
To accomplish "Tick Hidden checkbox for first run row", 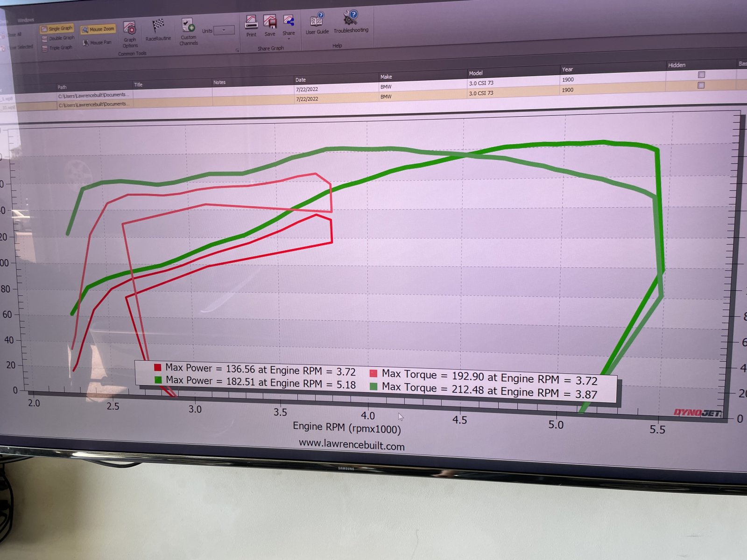I will tap(701, 75).
